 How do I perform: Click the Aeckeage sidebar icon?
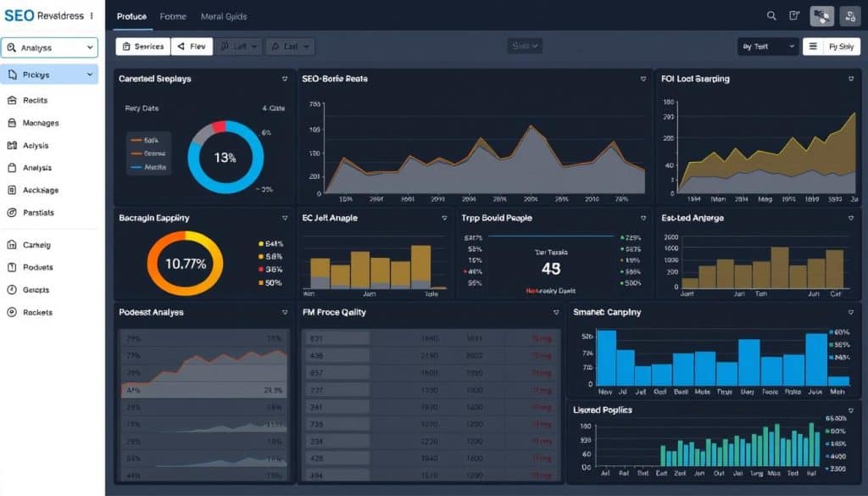12,190
